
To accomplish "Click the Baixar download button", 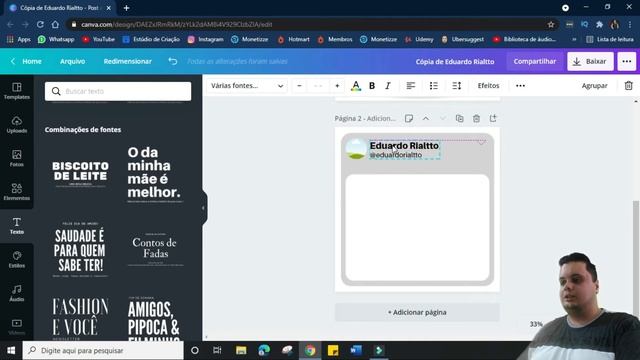I will 590,61.
